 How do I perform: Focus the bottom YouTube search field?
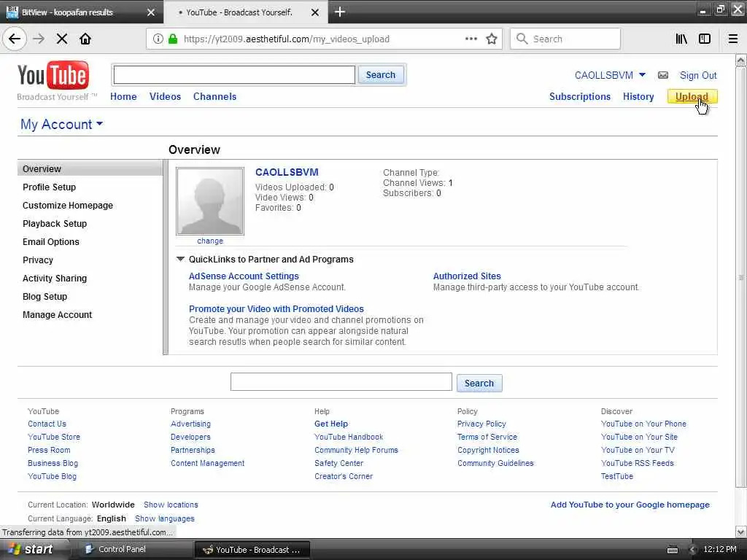pos(341,382)
